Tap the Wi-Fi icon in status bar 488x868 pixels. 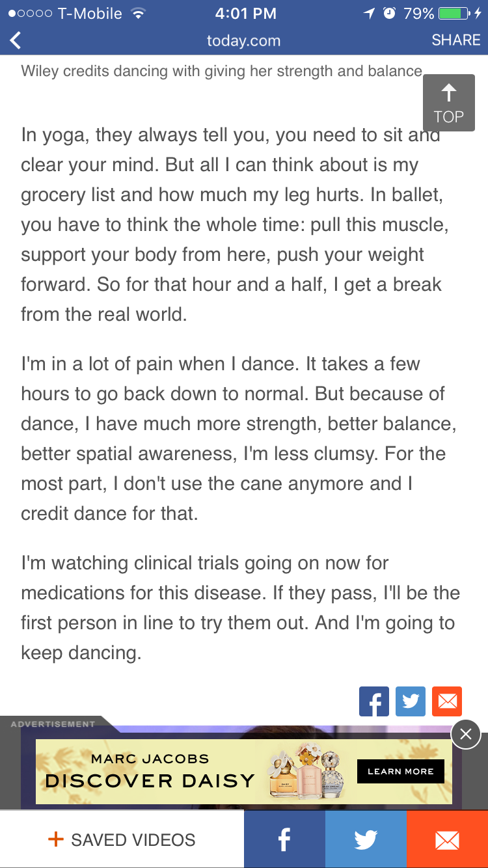tap(138, 13)
